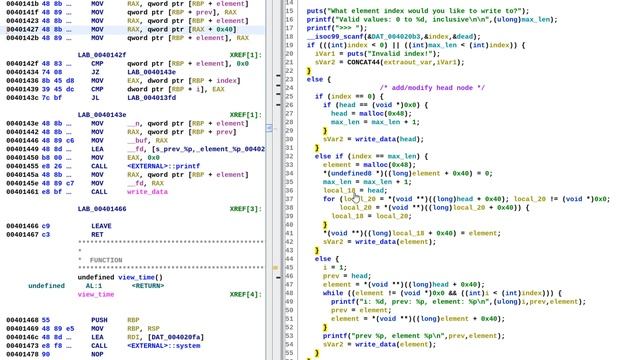Select the __n MOV row at 0040143e
Viewport: 640px width, 360px height.
[x=127, y=124]
